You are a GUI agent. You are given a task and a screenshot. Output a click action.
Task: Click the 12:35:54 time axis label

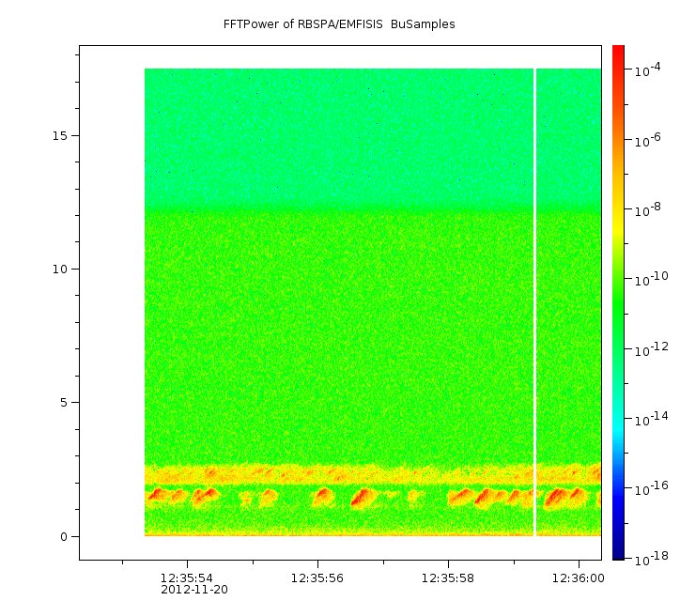coord(185,577)
